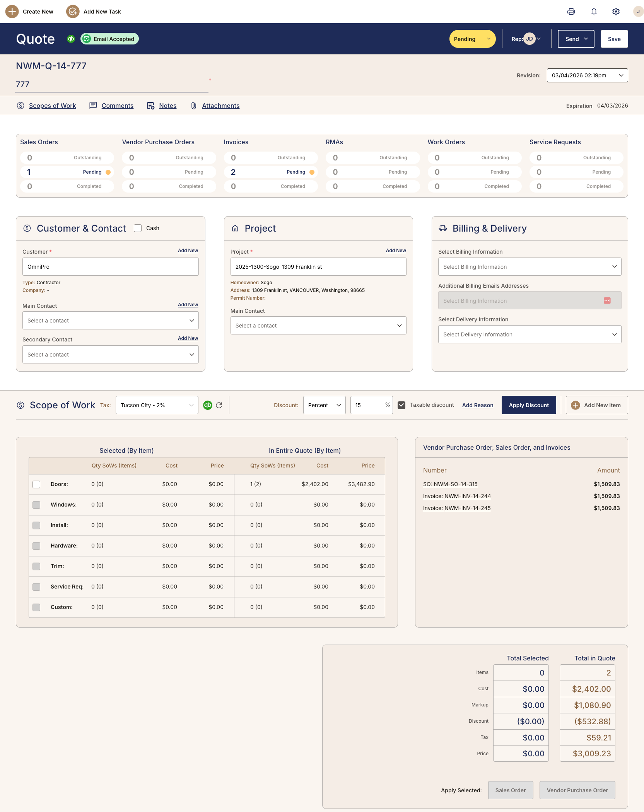Uncheck the Taxable discount checkbox
This screenshot has height=812, width=644.
[x=402, y=405]
